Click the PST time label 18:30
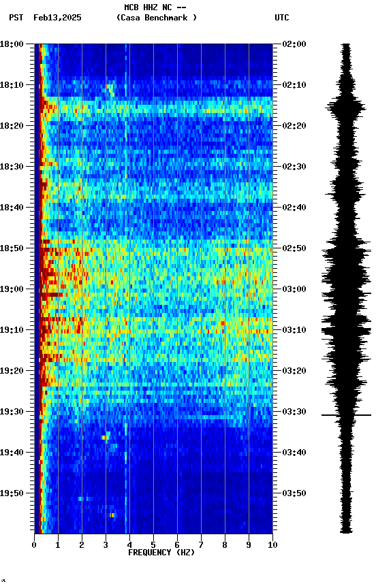This screenshot has height=588, width=376. point(12,167)
